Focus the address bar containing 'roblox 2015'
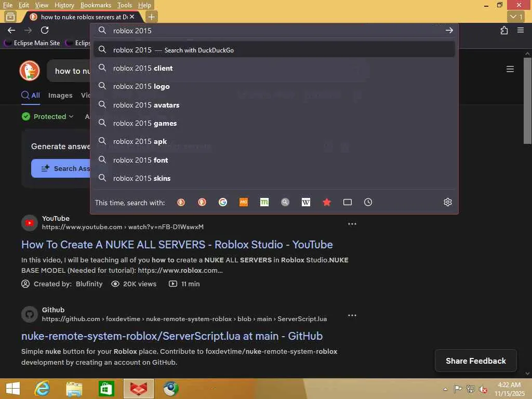This screenshot has width=532, height=399. [x=274, y=31]
